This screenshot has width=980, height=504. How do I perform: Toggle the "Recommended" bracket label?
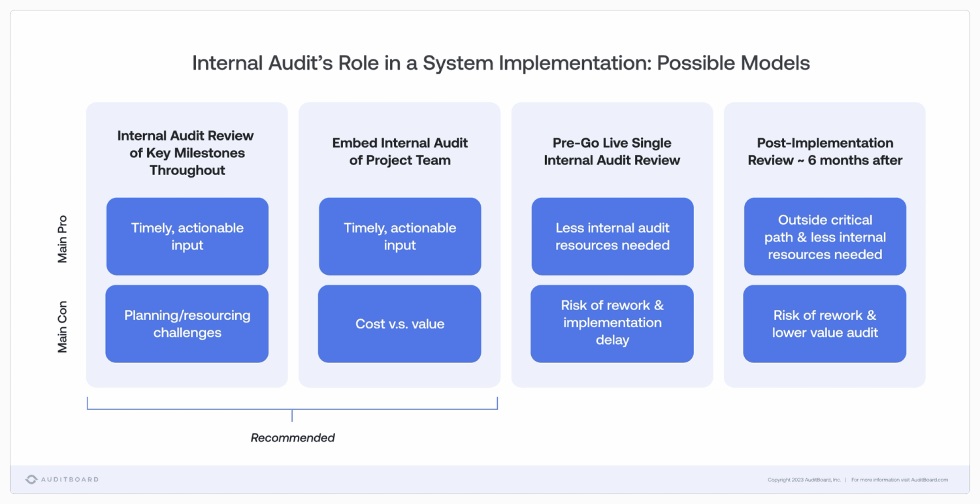292,437
